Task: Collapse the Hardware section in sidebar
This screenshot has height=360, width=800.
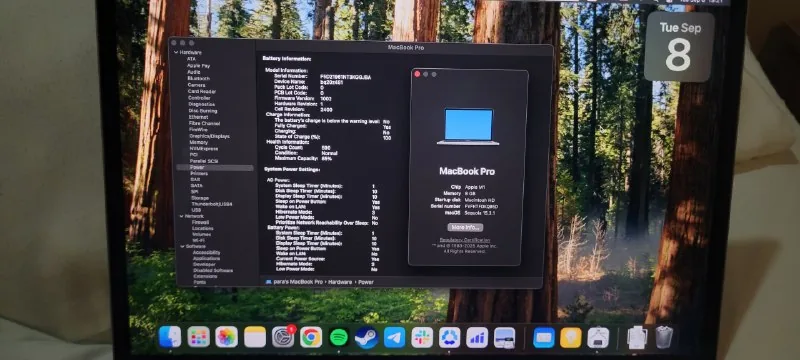Action: (x=176, y=53)
